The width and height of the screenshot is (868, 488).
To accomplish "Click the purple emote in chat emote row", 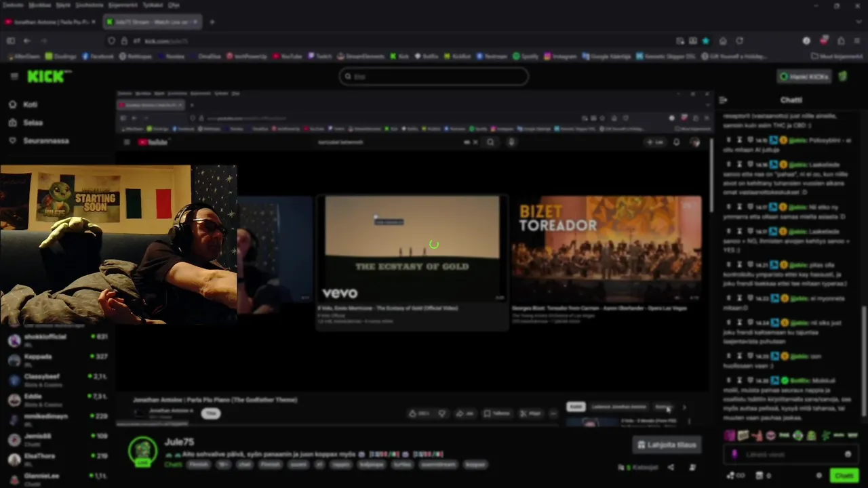I will click(x=729, y=435).
